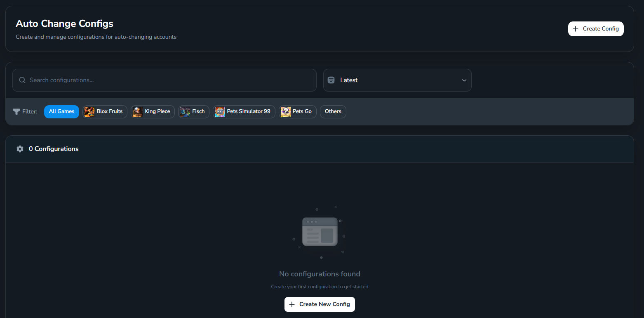Screen dimensions: 644x318
Task: Click the magnifying glass search icon
Action: pos(22,80)
